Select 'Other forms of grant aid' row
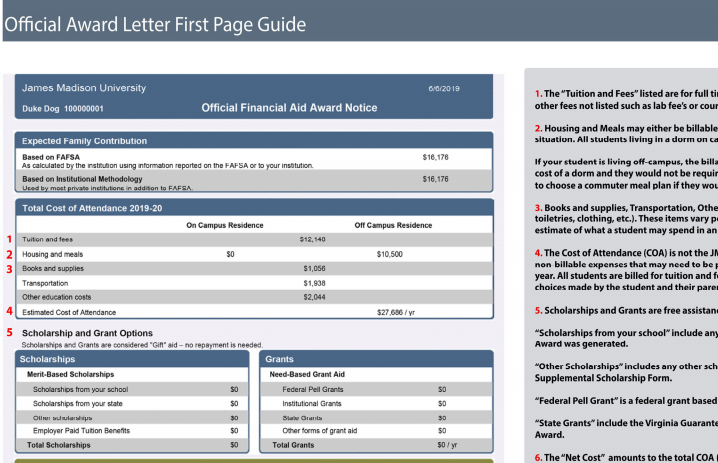Image resolution: width=718 pixels, height=463 pixels. click(376, 430)
